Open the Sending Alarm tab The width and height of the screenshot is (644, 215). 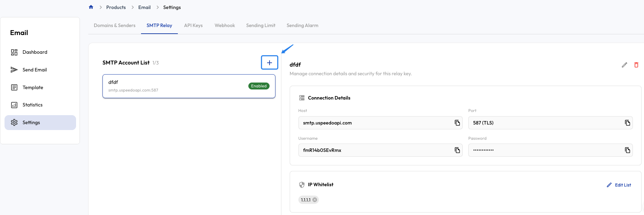(302, 25)
